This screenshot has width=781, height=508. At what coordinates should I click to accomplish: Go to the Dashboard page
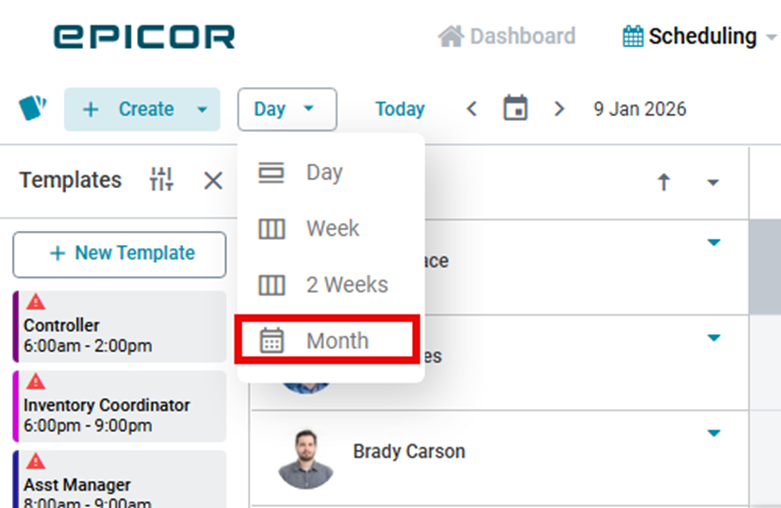tap(507, 37)
